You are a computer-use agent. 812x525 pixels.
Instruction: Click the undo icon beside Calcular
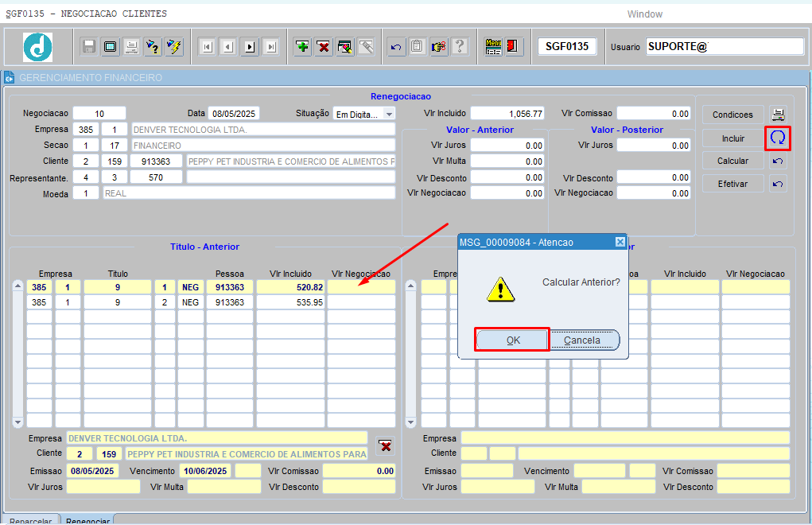click(x=778, y=161)
